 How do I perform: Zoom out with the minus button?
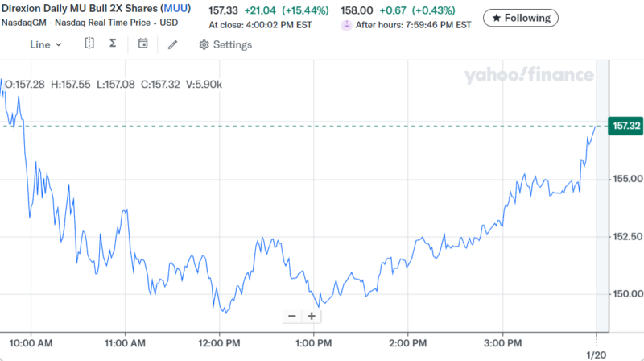(291, 316)
